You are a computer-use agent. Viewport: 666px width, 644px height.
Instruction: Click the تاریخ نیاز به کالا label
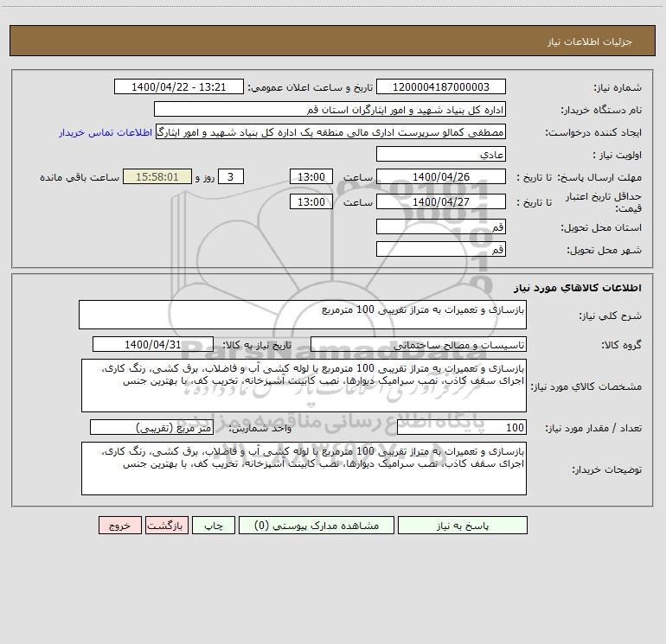pyautogui.click(x=257, y=345)
